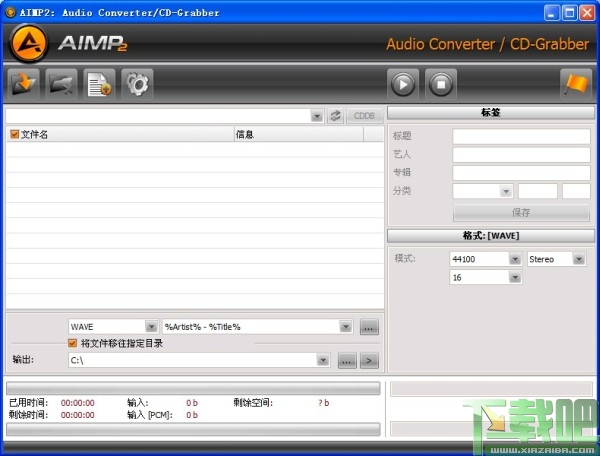The width and height of the screenshot is (600, 456).
Task: Click the orange flag icon
Action: pos(576,84)
